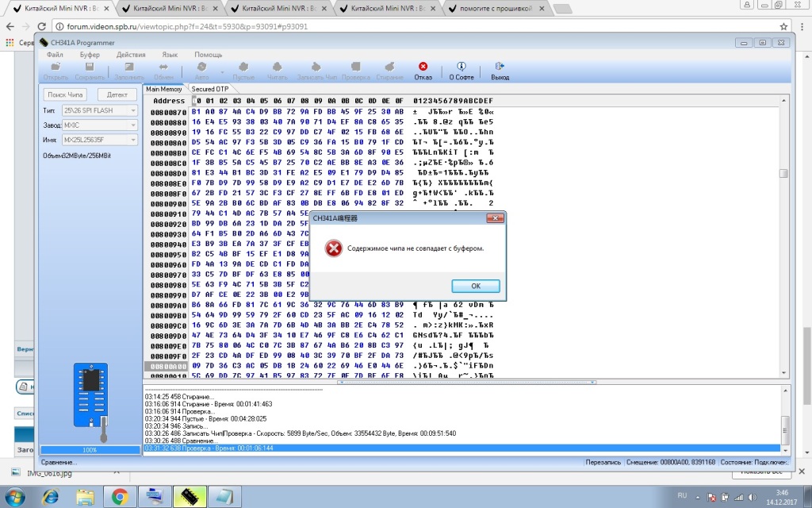Click the Читать (read chip) toolbar icon
The height and width of the screenshot is (508, 812).
(277, 67)
